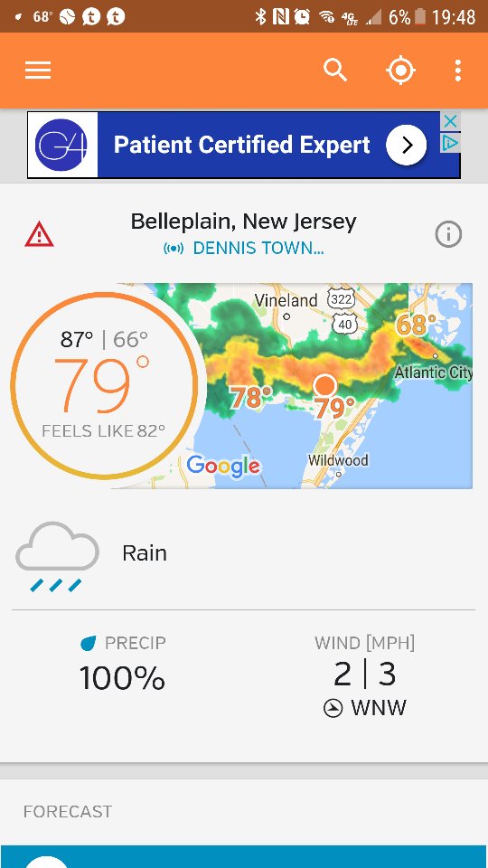The width and height of the screenshot is (488, 868).
Task: Open the PRECIP 100% details
Action: click(122, 663)
